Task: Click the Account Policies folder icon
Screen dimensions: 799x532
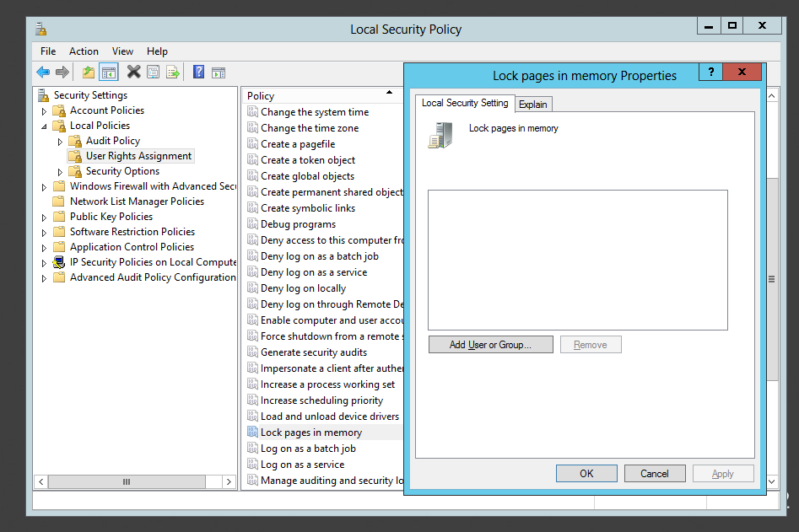Action: 60,110
